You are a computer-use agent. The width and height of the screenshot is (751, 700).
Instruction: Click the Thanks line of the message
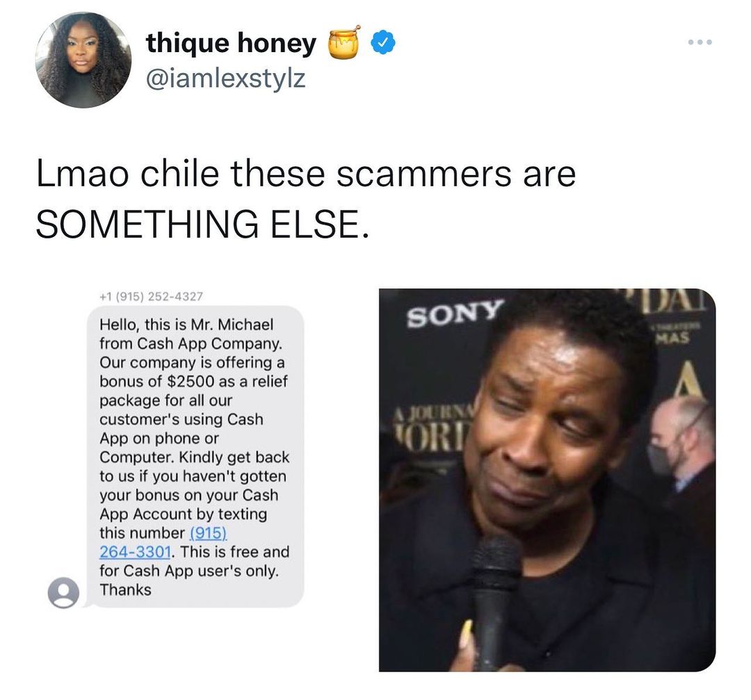125,590
